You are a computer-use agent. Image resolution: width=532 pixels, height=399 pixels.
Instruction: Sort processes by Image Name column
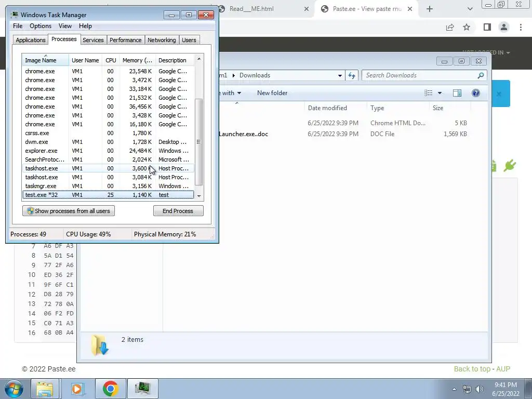[46, 60]
